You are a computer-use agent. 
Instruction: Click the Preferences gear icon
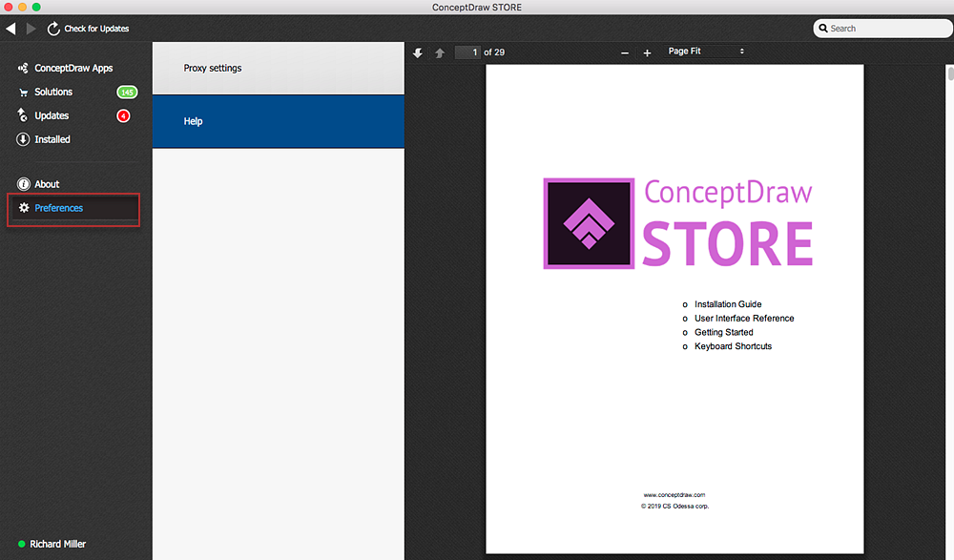(x=24, y=208)
